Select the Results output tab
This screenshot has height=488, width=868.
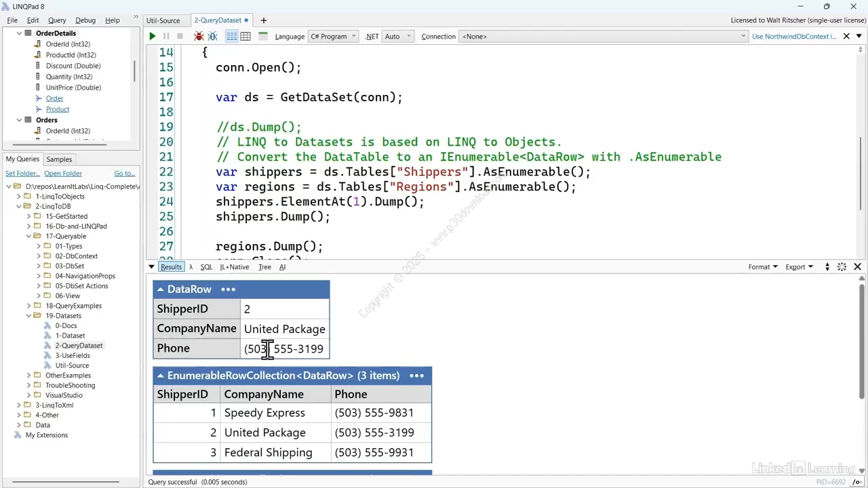point(171,267)
